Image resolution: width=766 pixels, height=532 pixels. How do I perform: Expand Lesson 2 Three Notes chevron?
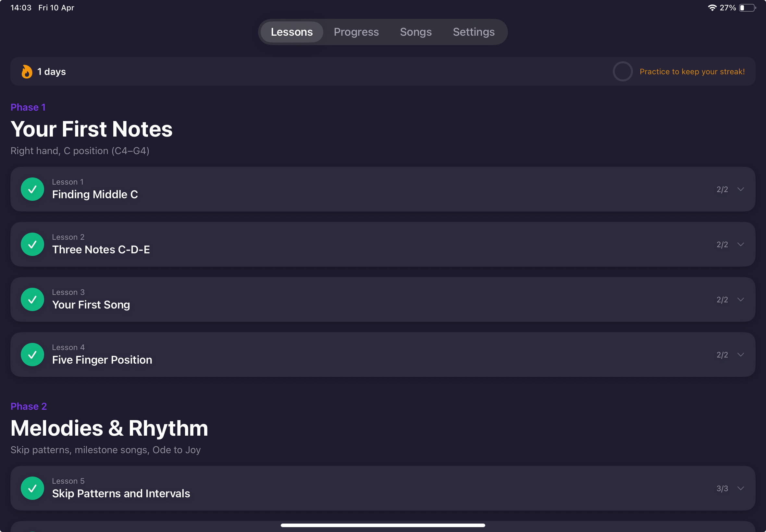tap(741, 244)
